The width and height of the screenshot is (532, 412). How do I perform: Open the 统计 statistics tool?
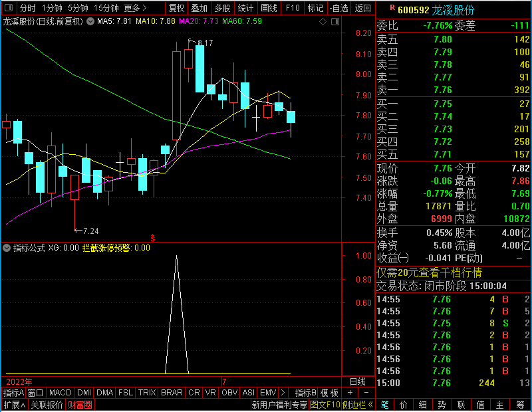click(245, 8)
